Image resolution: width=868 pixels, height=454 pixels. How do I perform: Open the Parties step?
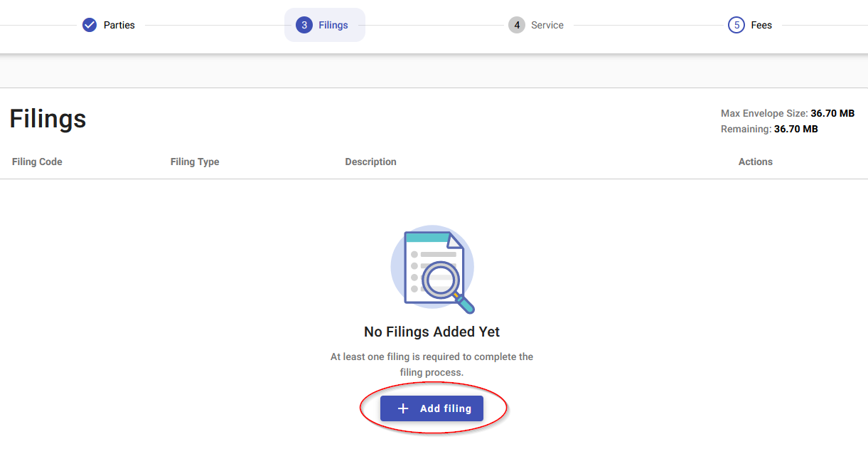[119, 25]
